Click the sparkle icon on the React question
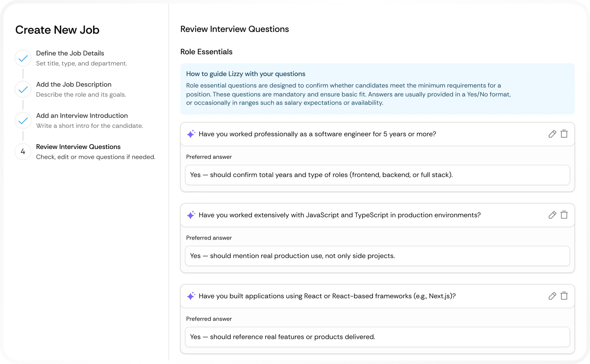This screenshot has height=364, width=590. (x=192, y=296)
